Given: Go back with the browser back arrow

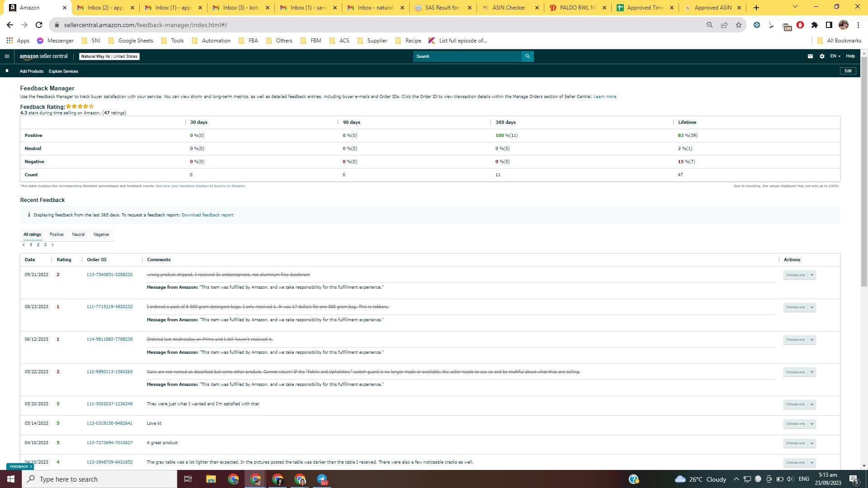Looking at the screenshot, I should (10, 25).
